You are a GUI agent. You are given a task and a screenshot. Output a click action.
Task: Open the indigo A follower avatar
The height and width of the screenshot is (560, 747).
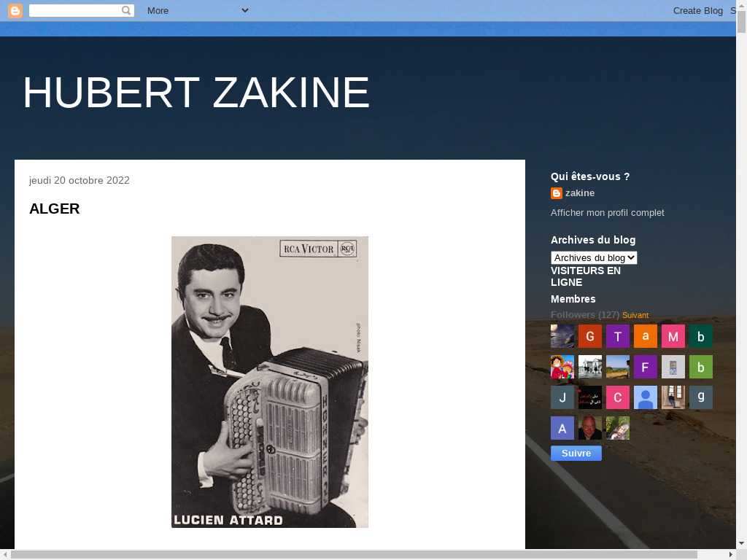coord(562,428)
